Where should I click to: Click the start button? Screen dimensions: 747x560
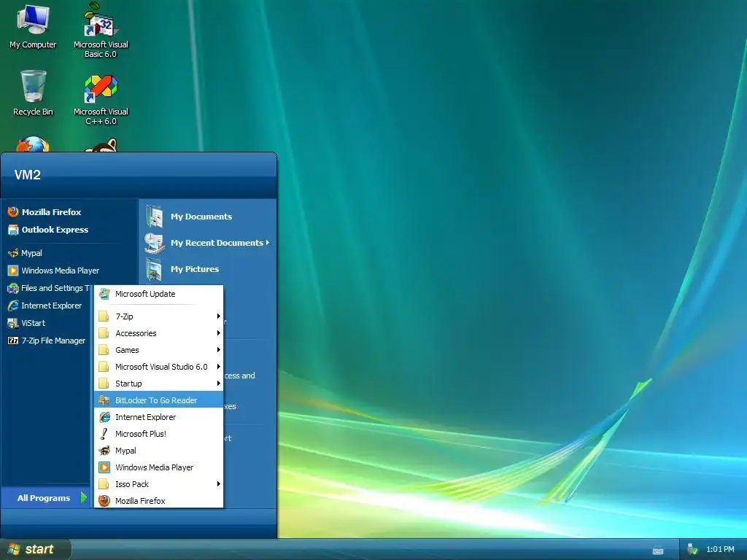[x=35, y=550]
